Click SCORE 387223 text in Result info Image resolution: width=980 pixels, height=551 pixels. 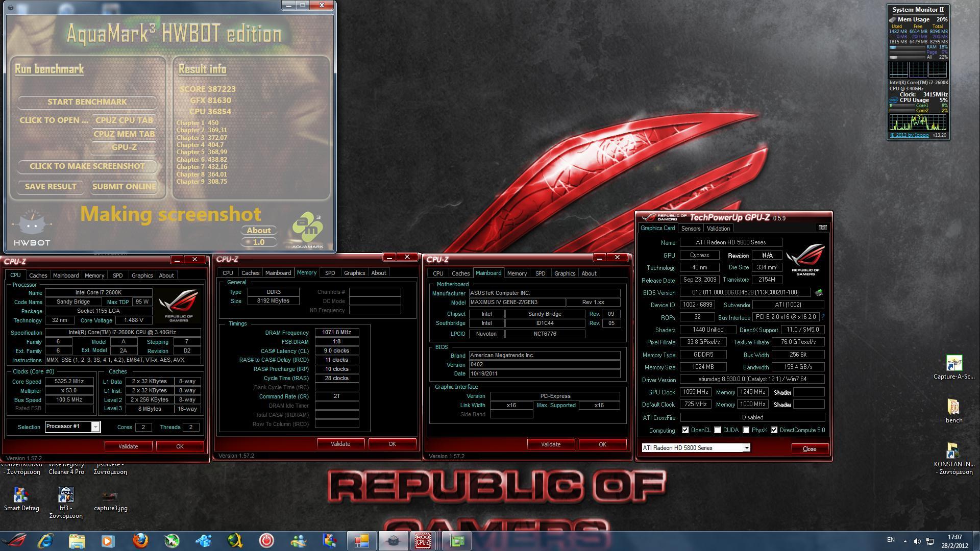pyautogui.click(x=208, y=89)
